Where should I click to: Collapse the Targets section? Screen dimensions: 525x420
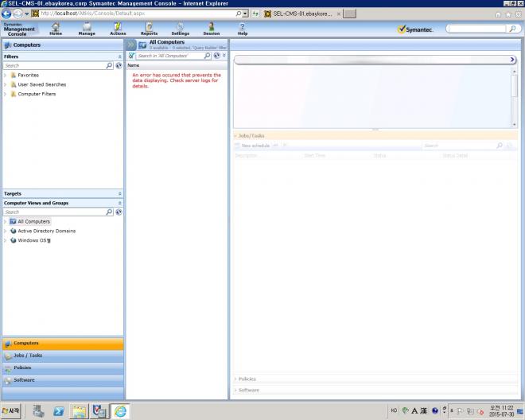[x=120, y=193]
